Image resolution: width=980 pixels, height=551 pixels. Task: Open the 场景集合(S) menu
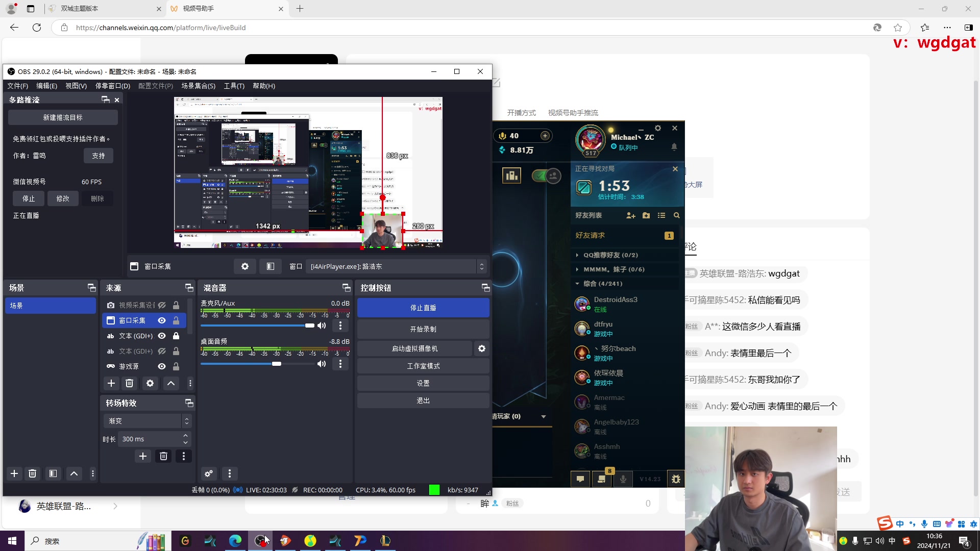point(199,86)
